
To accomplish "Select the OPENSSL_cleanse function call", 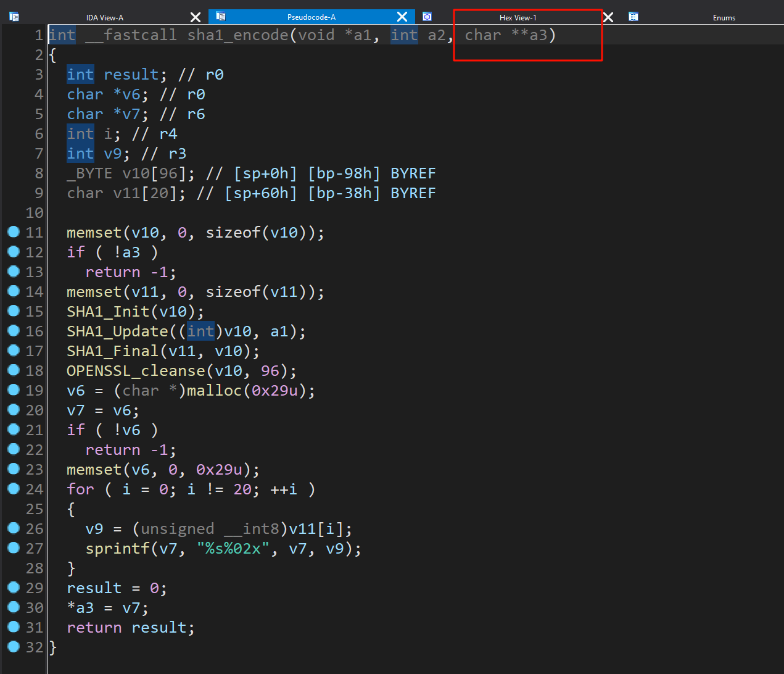I will click(x=136, y=370).
